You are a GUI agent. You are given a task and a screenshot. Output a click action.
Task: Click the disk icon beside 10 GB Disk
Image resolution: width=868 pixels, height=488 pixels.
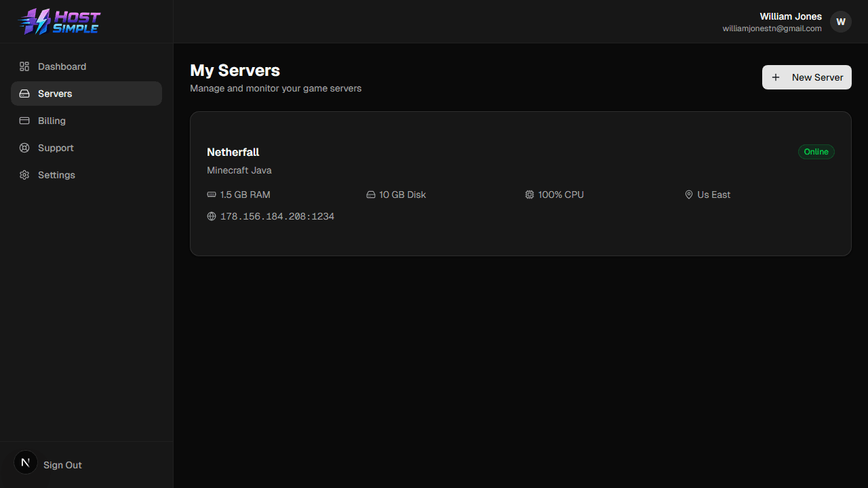point(370,195)
